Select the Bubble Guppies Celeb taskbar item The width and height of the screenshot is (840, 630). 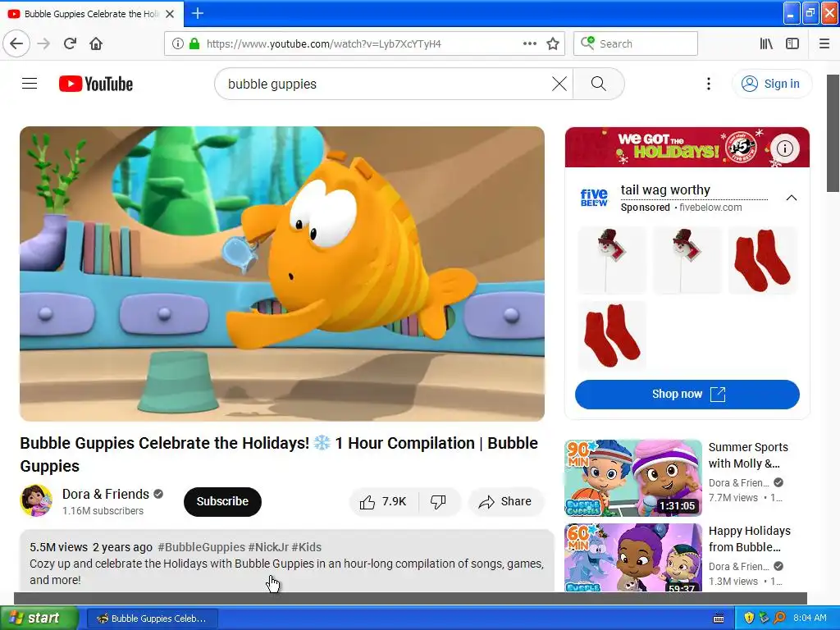(152, 619)
